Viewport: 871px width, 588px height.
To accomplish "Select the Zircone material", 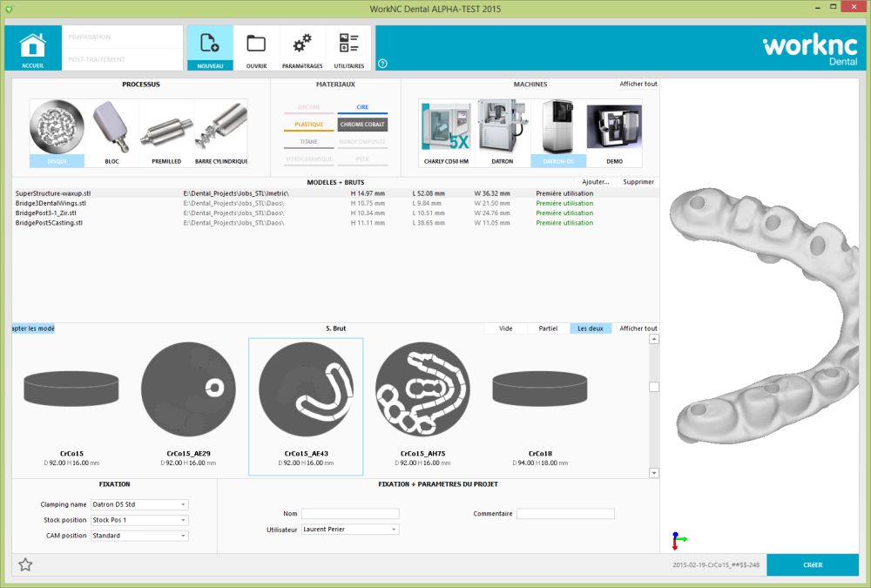I will [309, 107].
